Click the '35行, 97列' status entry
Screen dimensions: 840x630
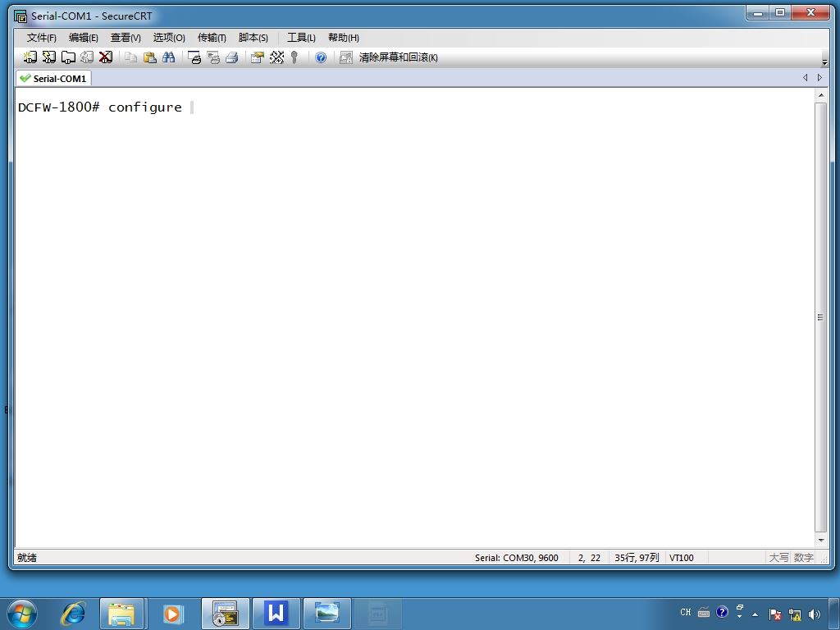[637, 558]
